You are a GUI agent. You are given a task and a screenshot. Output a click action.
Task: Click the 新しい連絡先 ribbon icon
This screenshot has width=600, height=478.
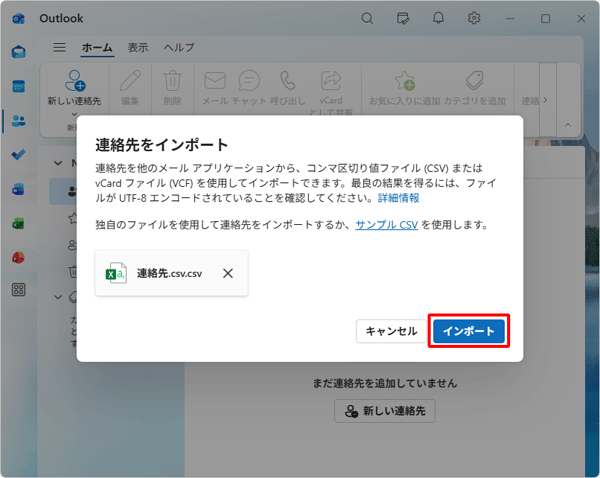click(75, 81)
